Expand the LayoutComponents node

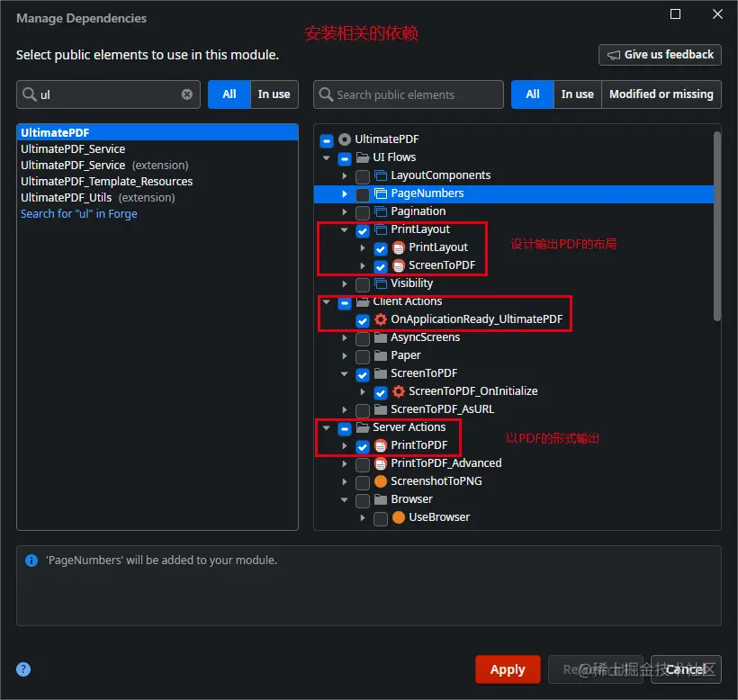coord(345,176)
